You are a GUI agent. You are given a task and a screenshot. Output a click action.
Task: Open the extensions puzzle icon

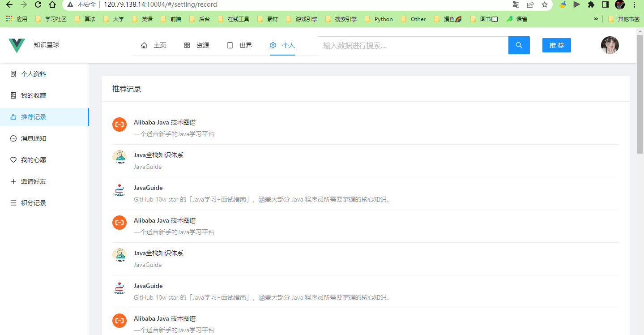coord(591,4)
